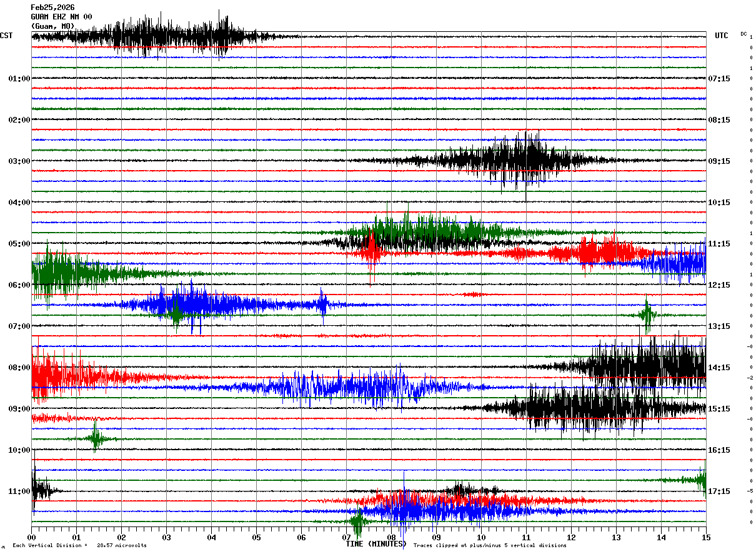Screen dimensions: 756x554
Task: Click minute tick 06 on time axis
Action: click(301, 537)
